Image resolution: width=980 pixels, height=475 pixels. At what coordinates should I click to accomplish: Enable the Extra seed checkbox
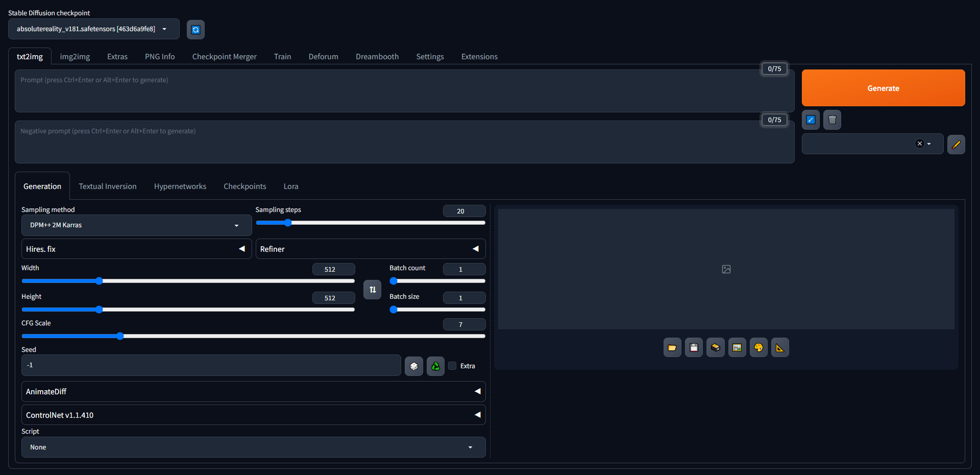(452, 366)
